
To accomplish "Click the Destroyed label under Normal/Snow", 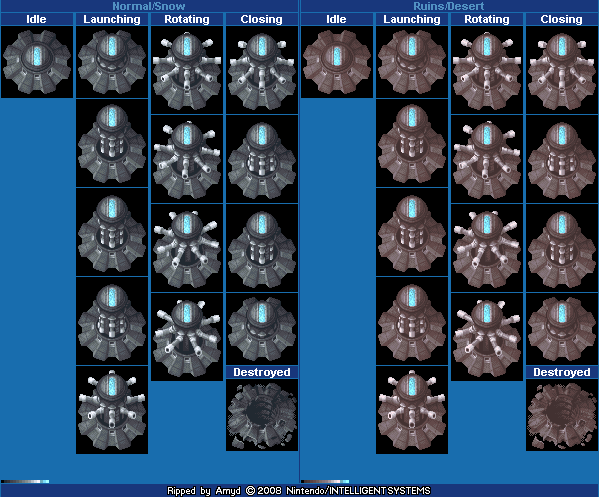I will pos(262,372).
